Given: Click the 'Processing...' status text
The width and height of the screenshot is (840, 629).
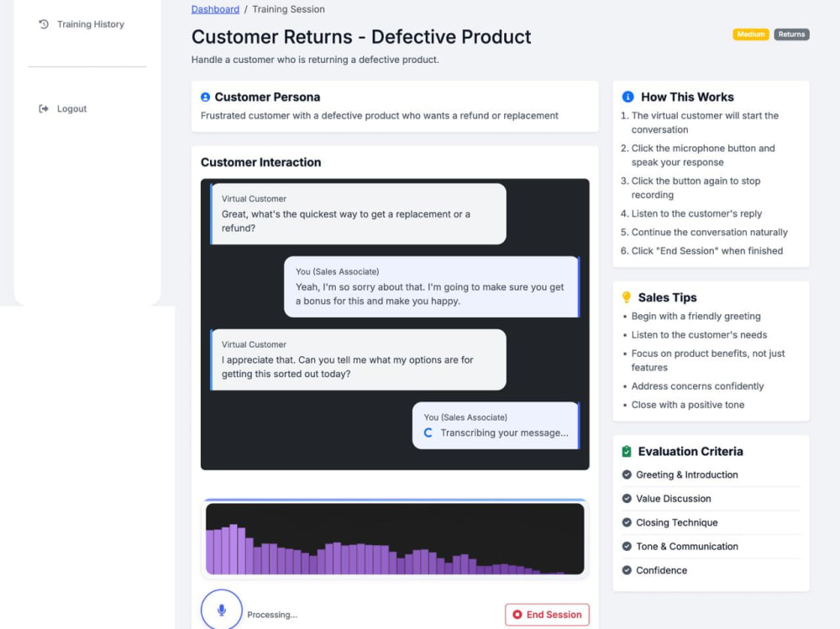Looking at the screenshot, I should pos(272,615).
